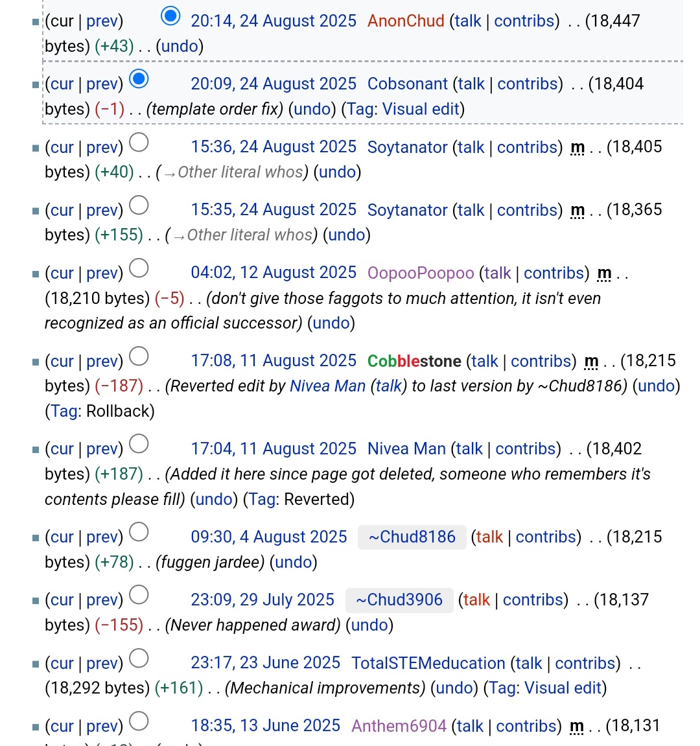Select radio for Nivea Man revision
This screenshot has width=700, height=746.
(x=139, y=444)
